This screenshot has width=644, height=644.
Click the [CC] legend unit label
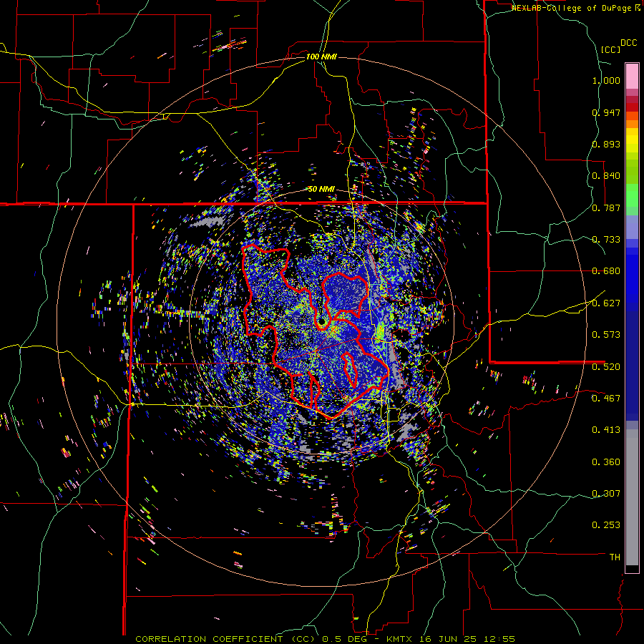[x=610, y=49]
